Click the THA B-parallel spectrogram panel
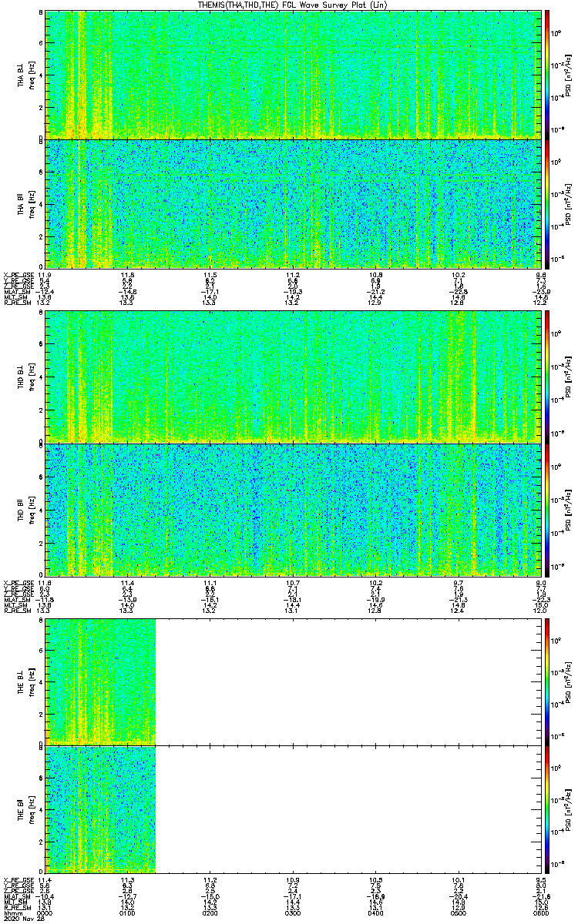 coord(293,203)
